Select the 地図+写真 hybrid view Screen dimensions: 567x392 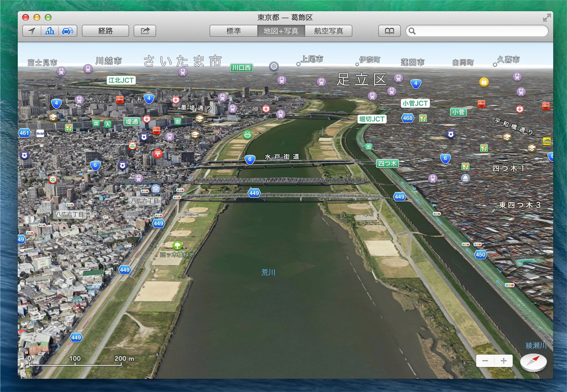point(281,31)
